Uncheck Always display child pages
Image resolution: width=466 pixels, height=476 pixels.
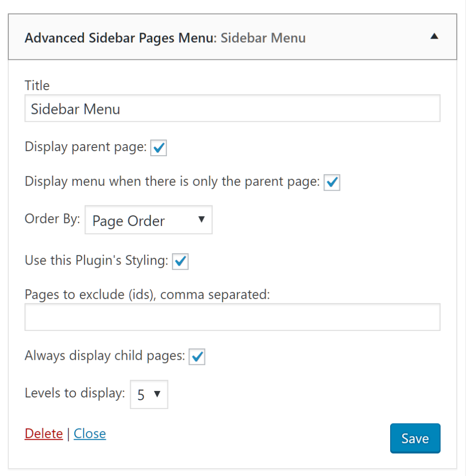pyautogui.click(x=196, y=357)
